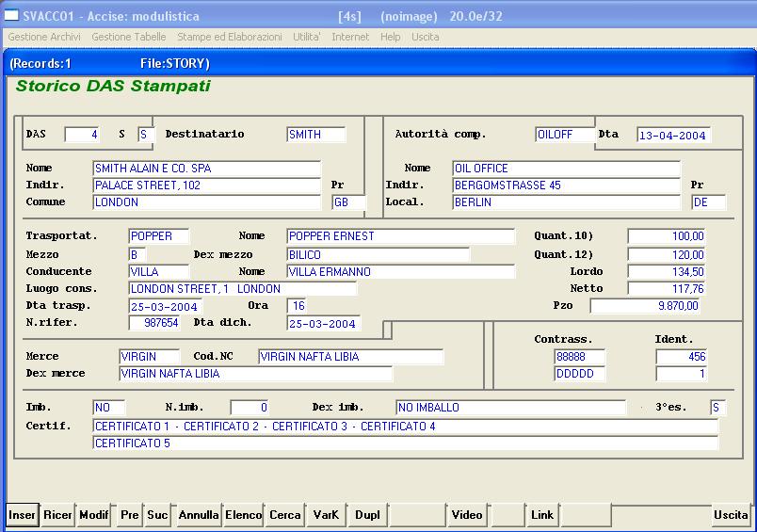The height and width of the screenshot is (532, 757).
Task: Click the Comune field LONDON
Action: pos(206,202)
